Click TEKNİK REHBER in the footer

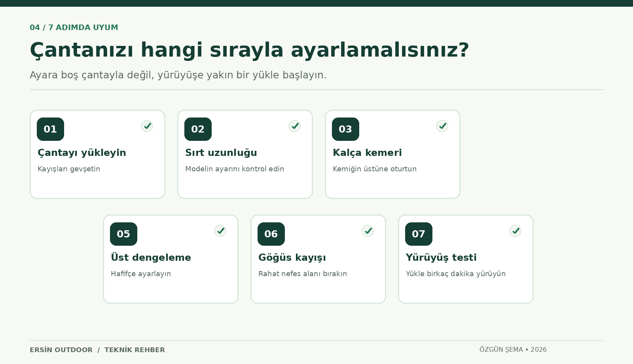(x=135, y=350)
